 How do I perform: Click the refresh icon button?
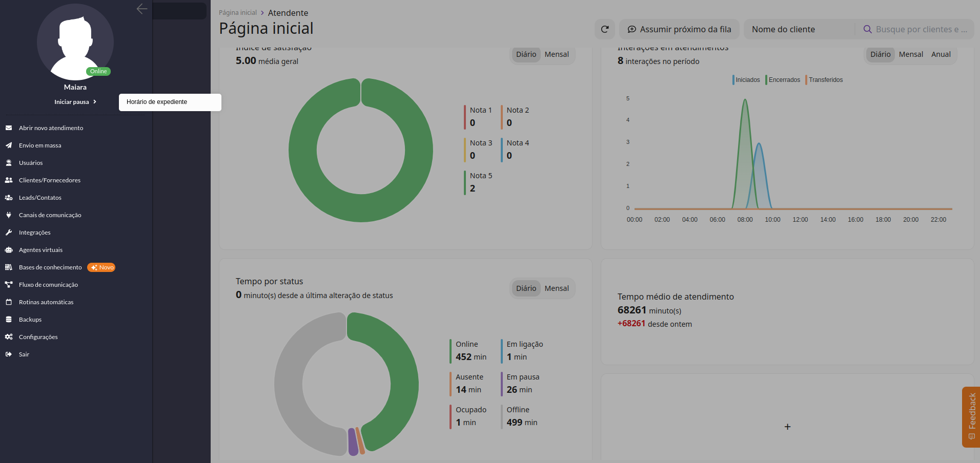605,29
